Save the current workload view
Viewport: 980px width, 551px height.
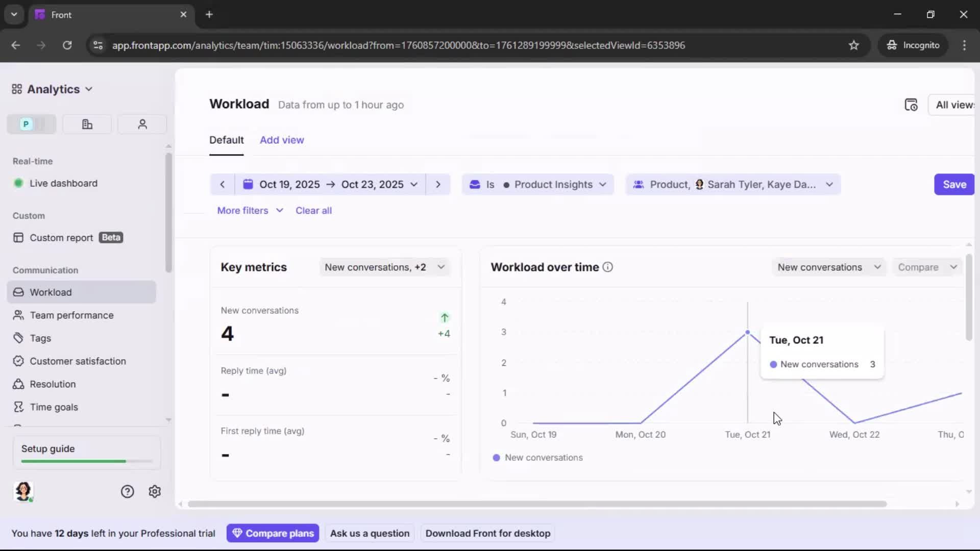pos(953,184)
